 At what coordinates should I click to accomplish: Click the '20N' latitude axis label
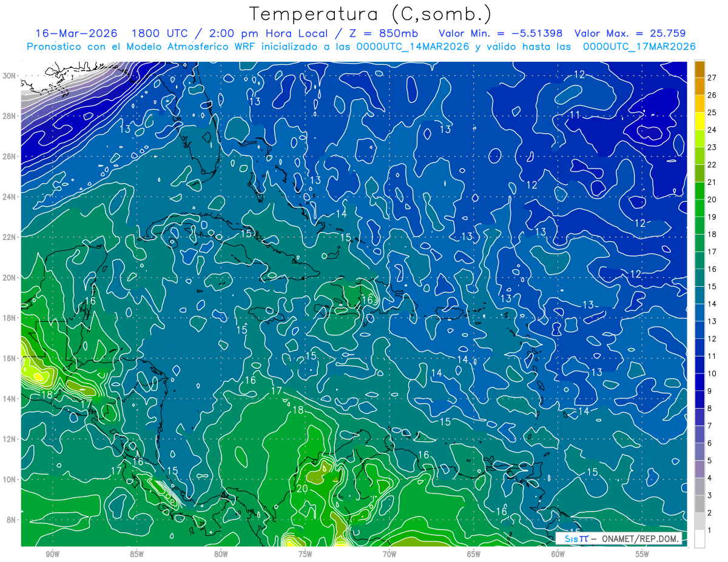10,278
